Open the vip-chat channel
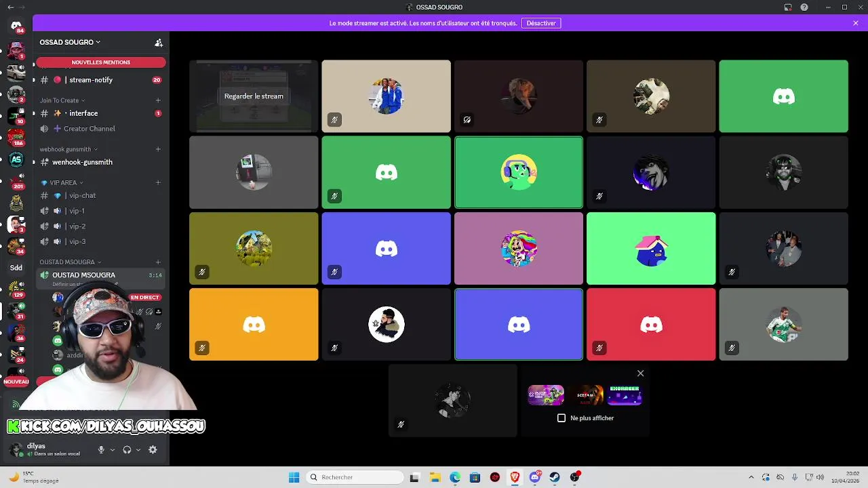 click(100, 195)
